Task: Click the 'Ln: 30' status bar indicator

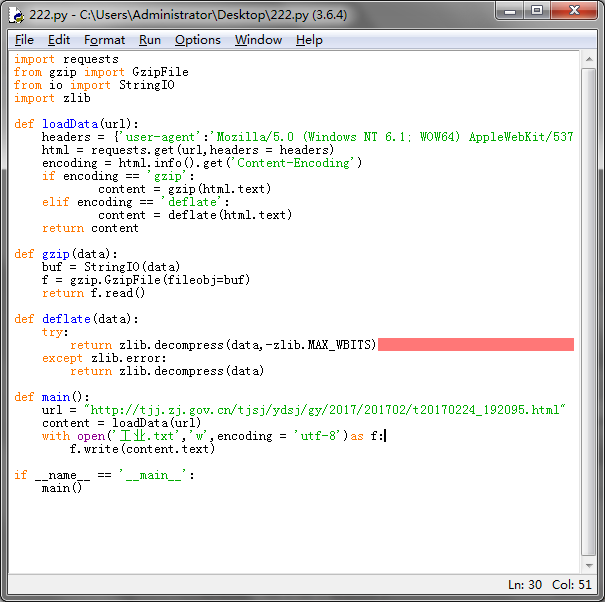Action: (525, 584)
